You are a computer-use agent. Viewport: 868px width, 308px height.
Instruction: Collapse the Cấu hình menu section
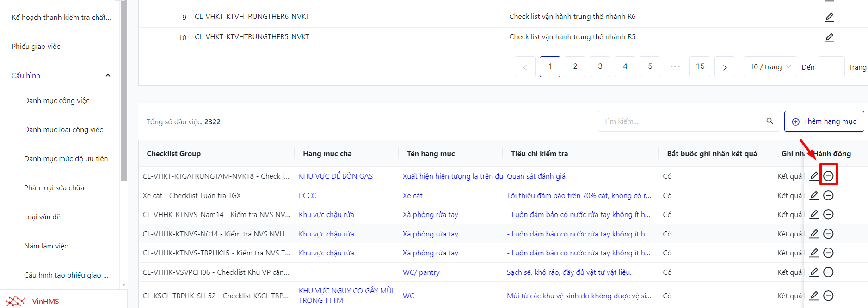point(108,75)
